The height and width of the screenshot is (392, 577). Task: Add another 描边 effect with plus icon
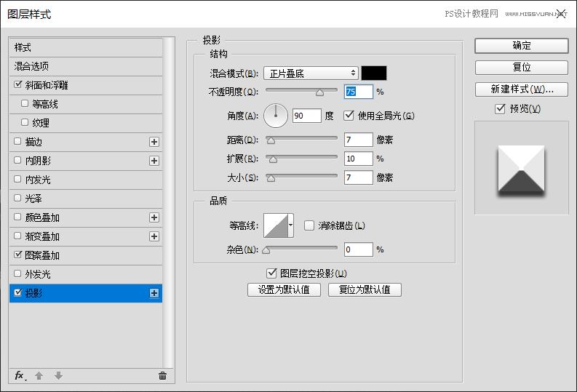tap(154, 142)
